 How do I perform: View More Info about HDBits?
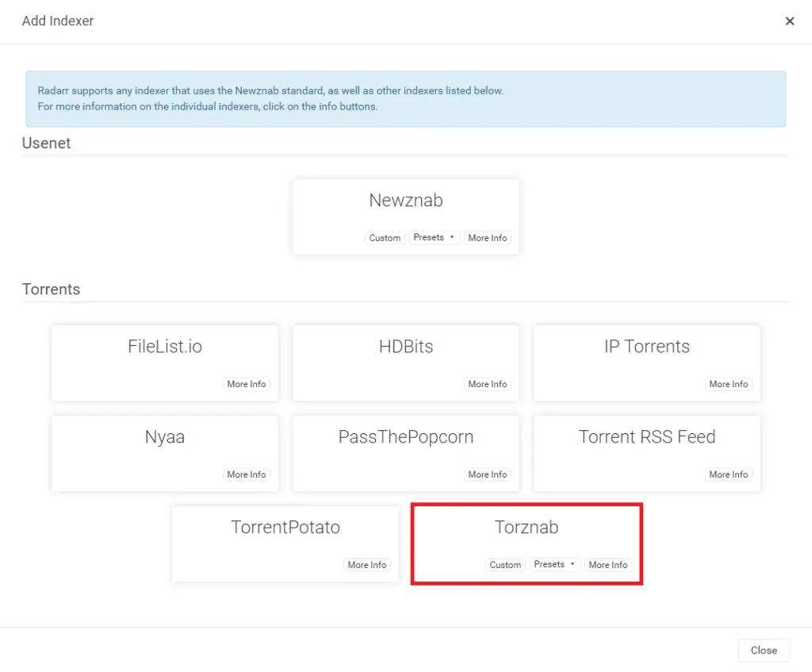pos(487,384)
